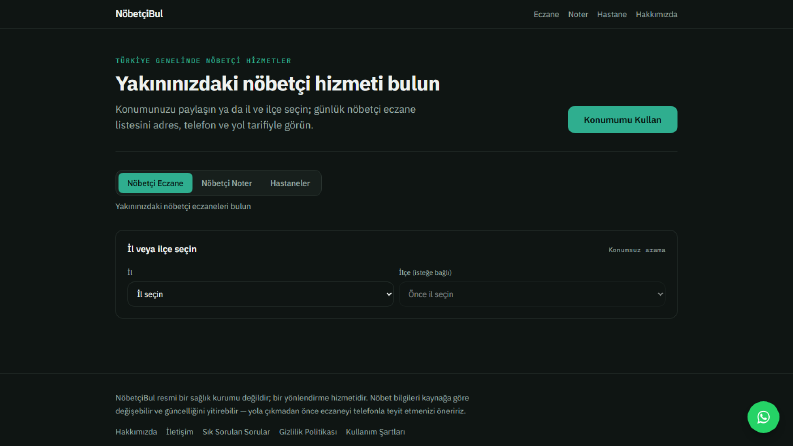Click the Konumumu Kullan button
Image resolution: width=793 pixels, height=446 pixels.
622,119
